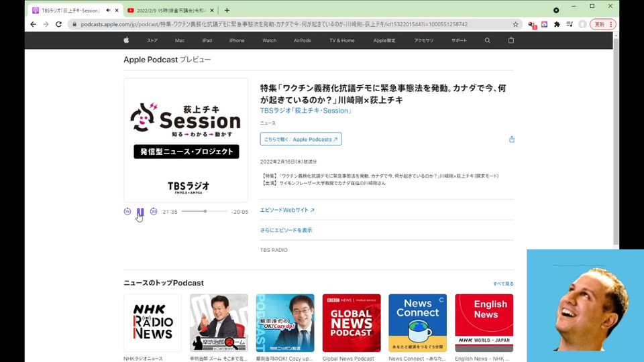The image size is (644, 362).
Task: Open a new browser tab
Action: point(227,11)
